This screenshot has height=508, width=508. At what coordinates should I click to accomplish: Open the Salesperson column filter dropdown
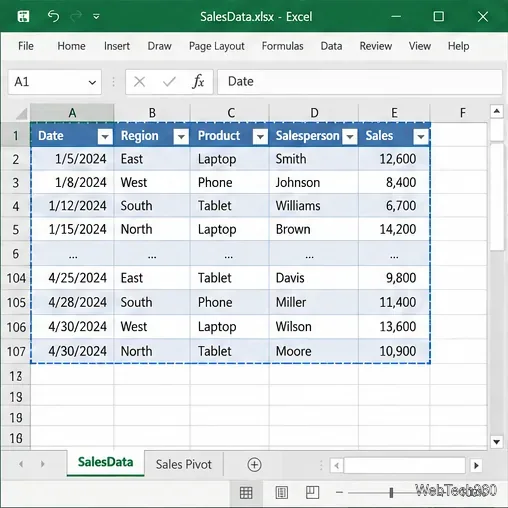coord(350,136)
